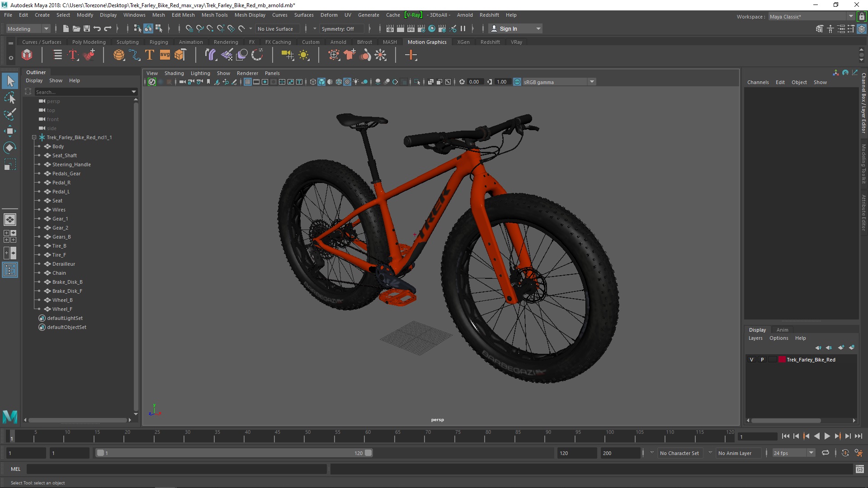Image resolution: width=868 pixels, height=488 pixels.
Task: Click the SVG tool shelf icon
Action: 165,55
